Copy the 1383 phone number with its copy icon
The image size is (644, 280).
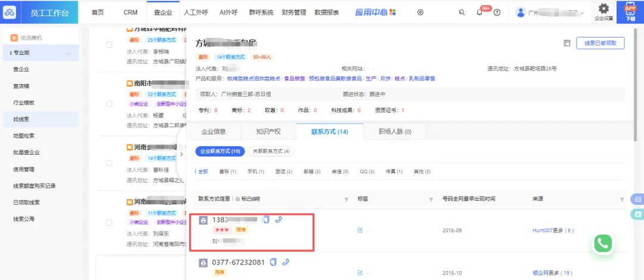(266, 220)
